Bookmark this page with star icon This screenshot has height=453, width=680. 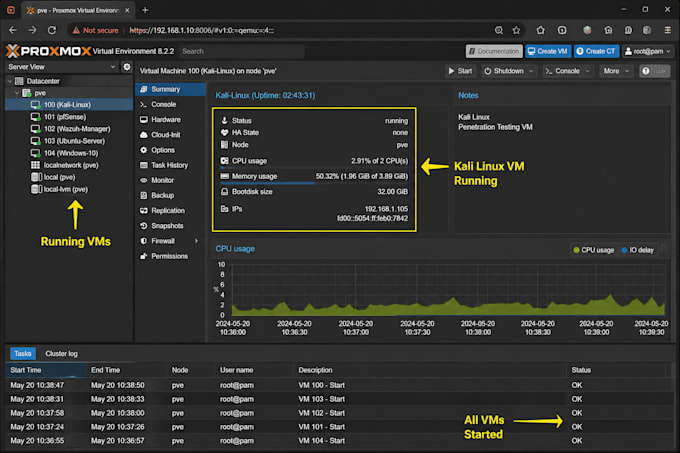[x=516, y=30]
